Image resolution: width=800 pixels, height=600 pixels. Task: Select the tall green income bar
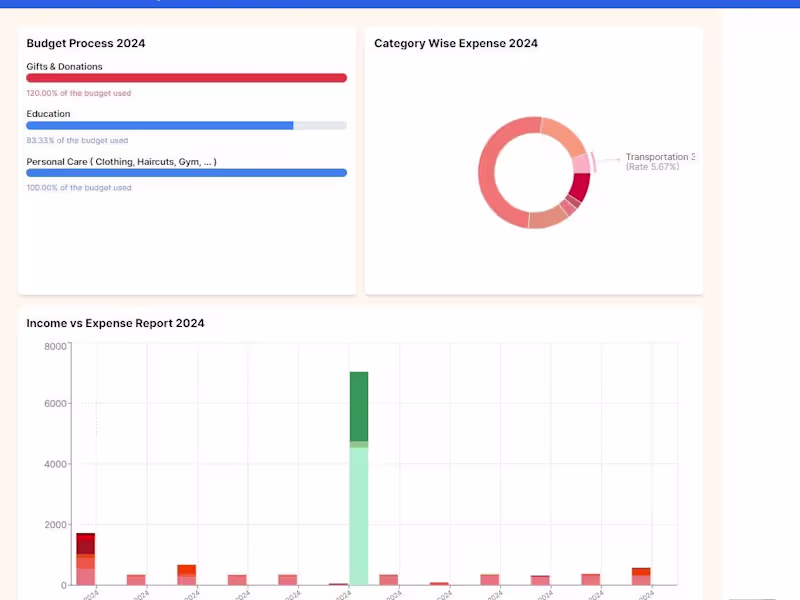click(360, 405)
